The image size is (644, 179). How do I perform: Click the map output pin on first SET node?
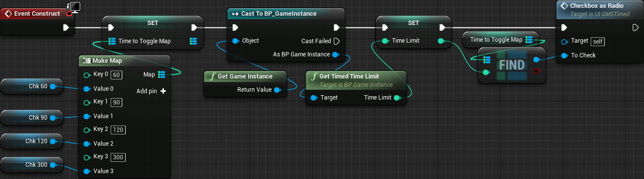tap(193, 41)
